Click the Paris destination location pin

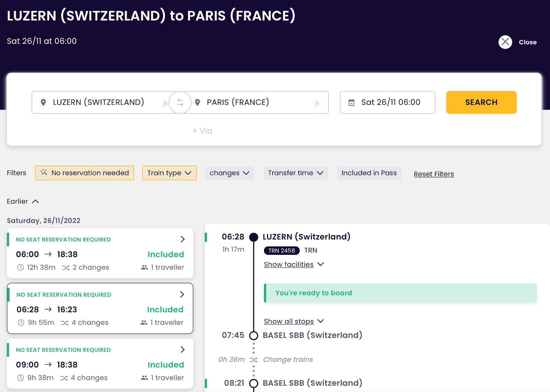tap(197, 102)
